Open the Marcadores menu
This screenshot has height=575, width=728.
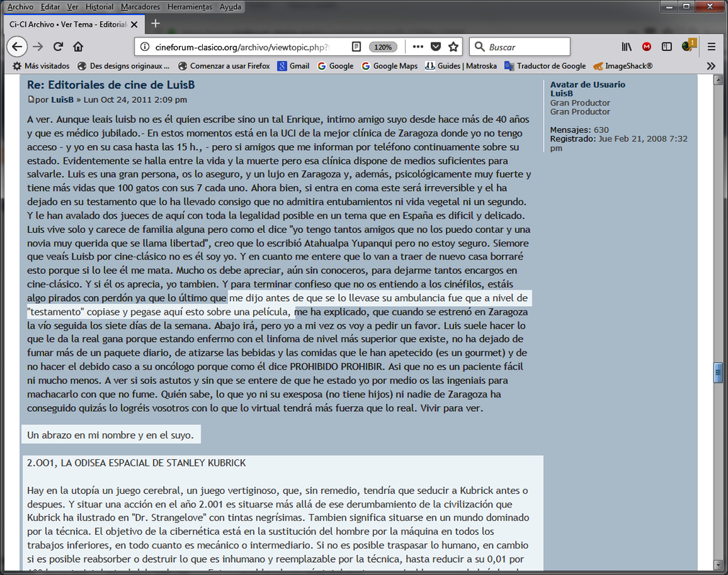(x=140, y=7)
